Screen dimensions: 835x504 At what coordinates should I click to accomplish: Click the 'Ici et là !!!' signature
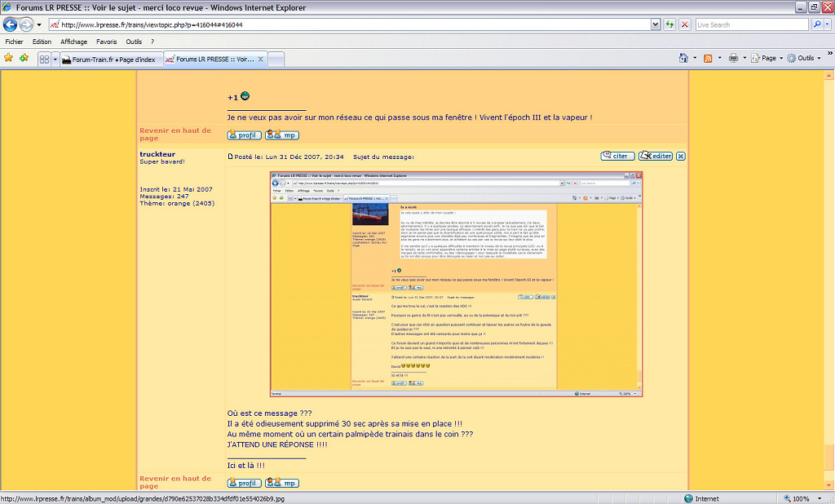pos(246,466)
